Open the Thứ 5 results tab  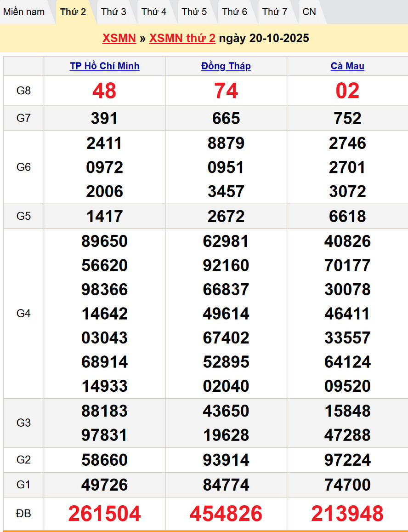point(194,12)
